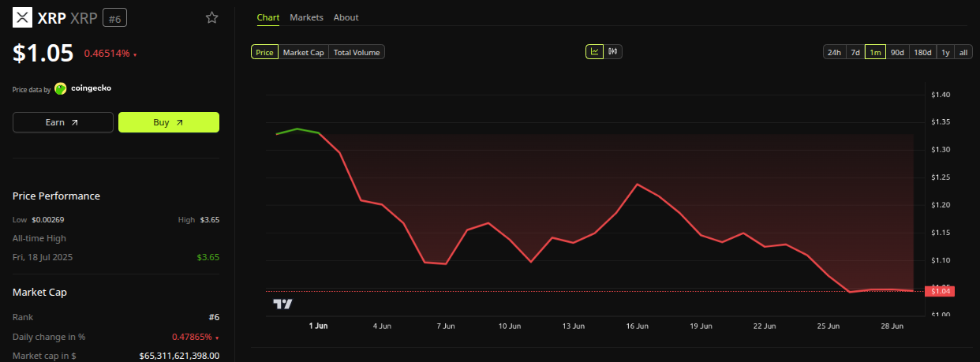Click the green Buy button
The height and width of the screenshot is (362, 980).
tap(169, 122)
